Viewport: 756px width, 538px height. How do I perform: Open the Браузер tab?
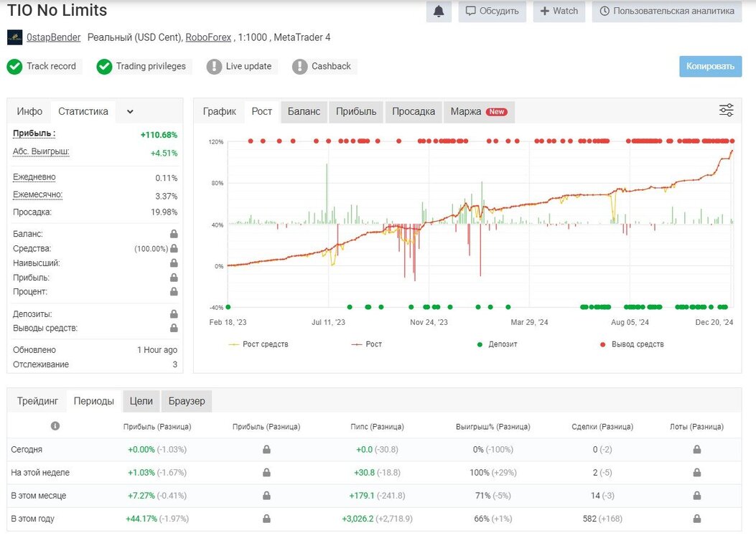[187, 401]
